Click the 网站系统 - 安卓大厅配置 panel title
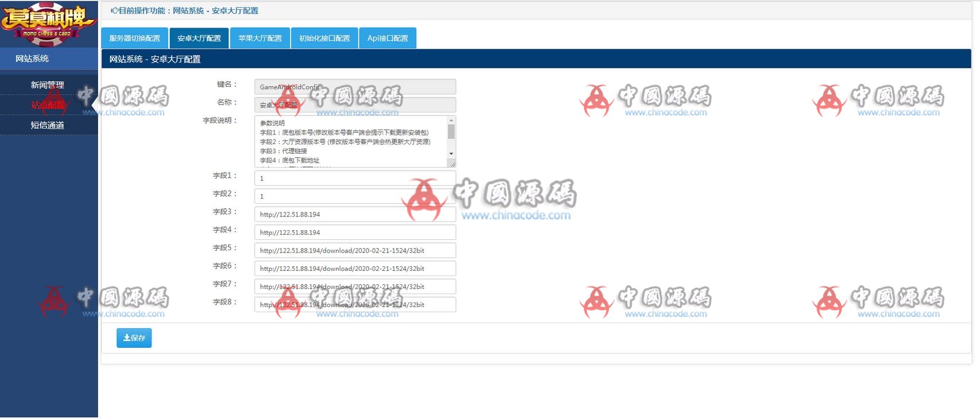Image resolution: width=980 pixels, height=419 pixels. click(x=155, y=59)
